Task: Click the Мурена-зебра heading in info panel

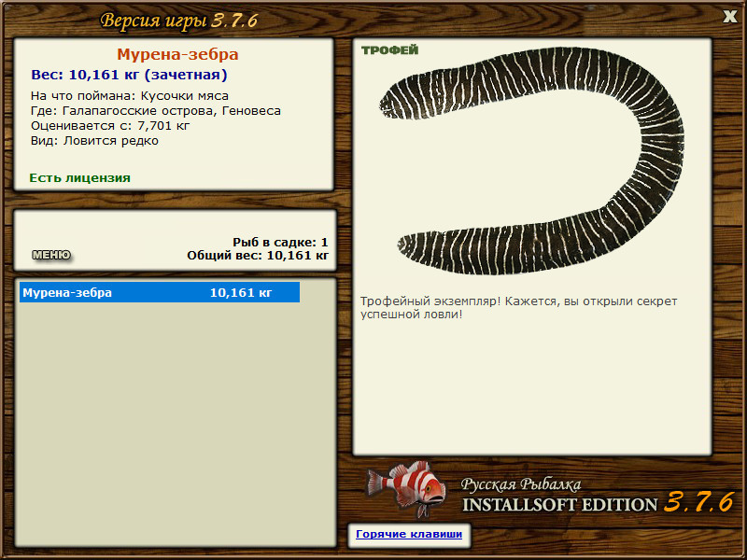Action: coord(177,54)
